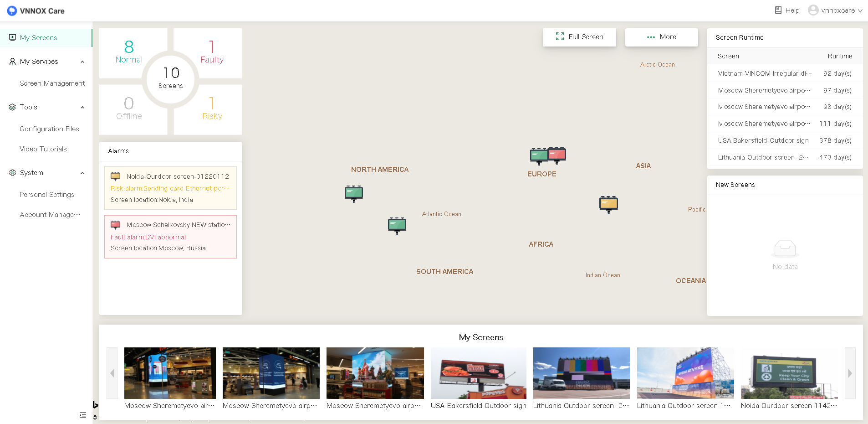Open Video Tutorials in the sidebar

43,149
